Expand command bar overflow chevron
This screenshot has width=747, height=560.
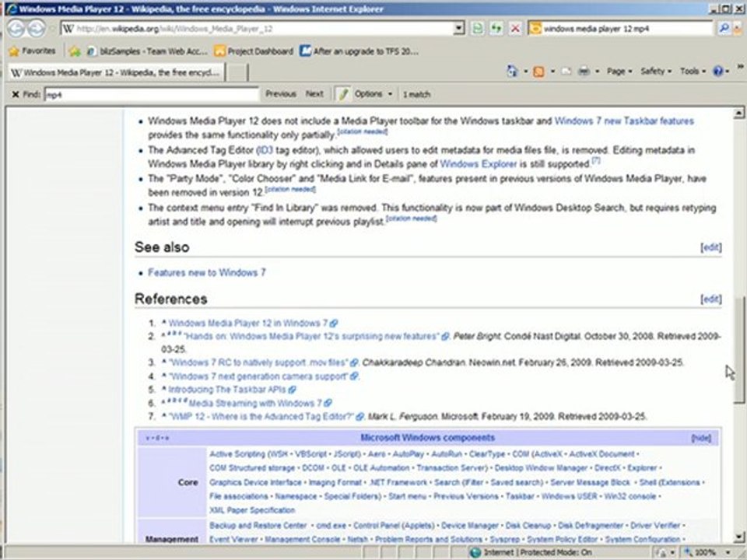[x=740, y=67]
